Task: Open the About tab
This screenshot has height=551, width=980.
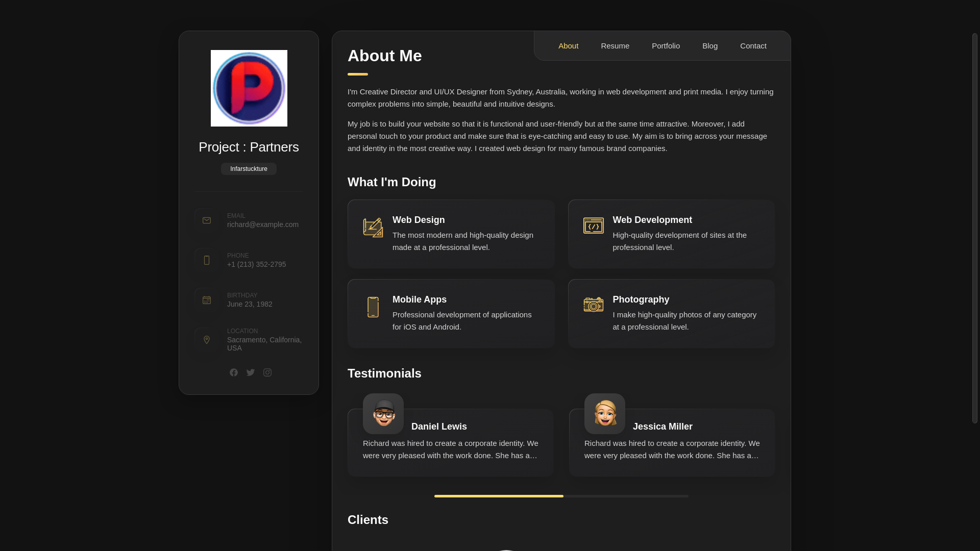Action: [568, 46]
